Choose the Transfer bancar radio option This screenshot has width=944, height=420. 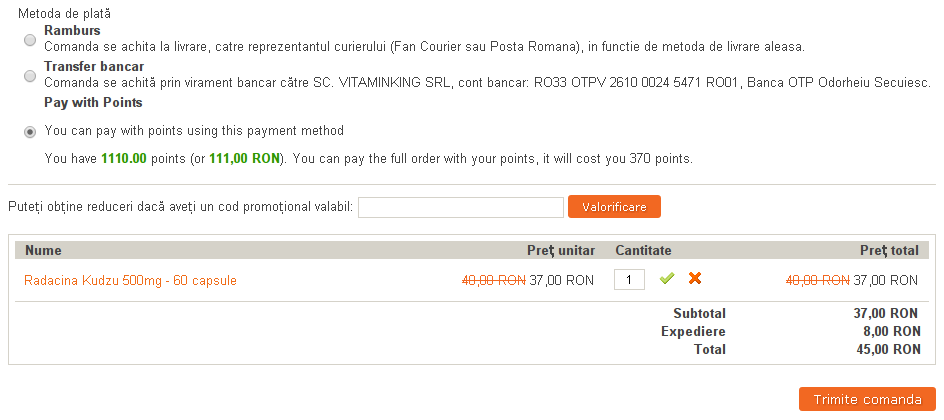[30, 75]
